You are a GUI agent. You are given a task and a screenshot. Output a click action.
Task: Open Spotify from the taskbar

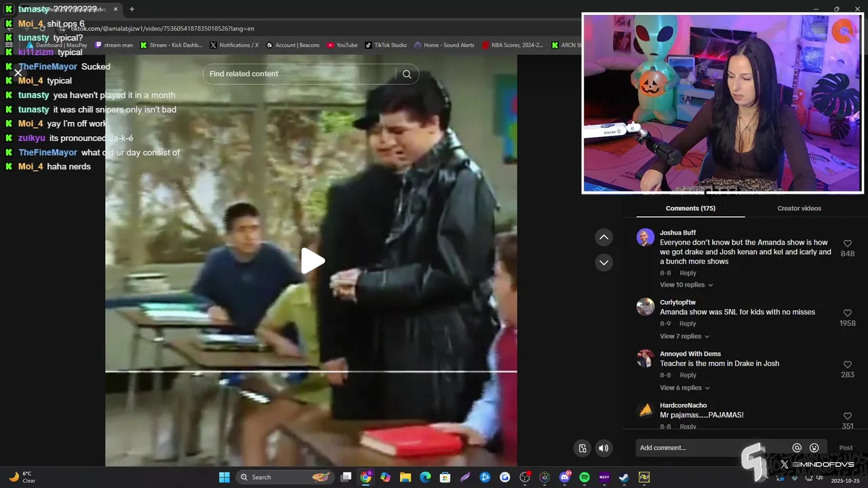585,477
